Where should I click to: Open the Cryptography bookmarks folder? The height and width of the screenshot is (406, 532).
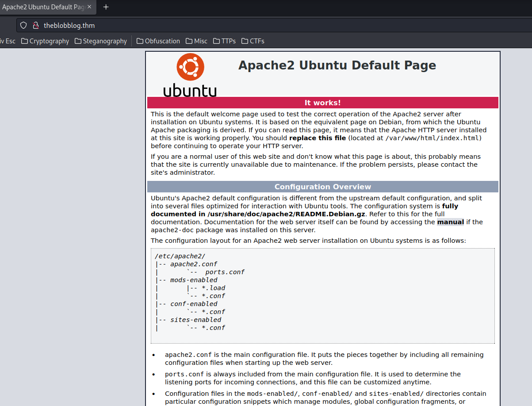coord(45,41)
